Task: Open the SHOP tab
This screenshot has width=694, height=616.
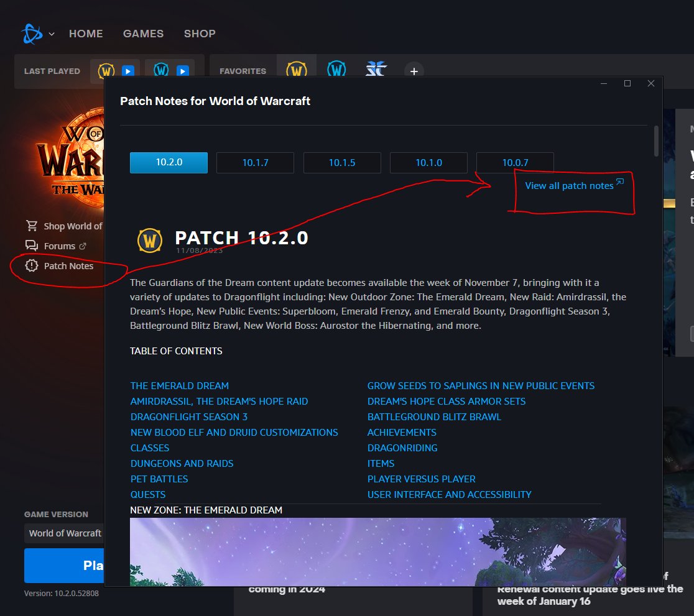Action: [x=200, y=34]
